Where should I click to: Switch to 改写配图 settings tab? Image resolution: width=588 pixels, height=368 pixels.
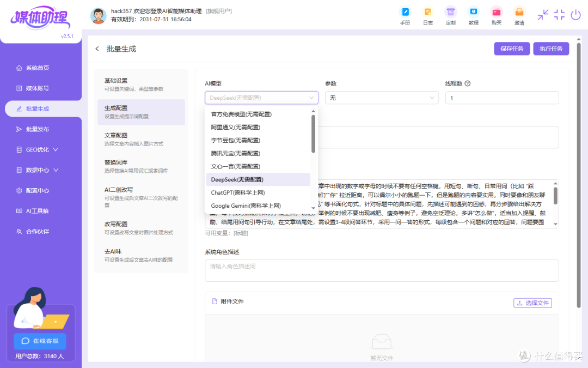click(x=141, y=228)
